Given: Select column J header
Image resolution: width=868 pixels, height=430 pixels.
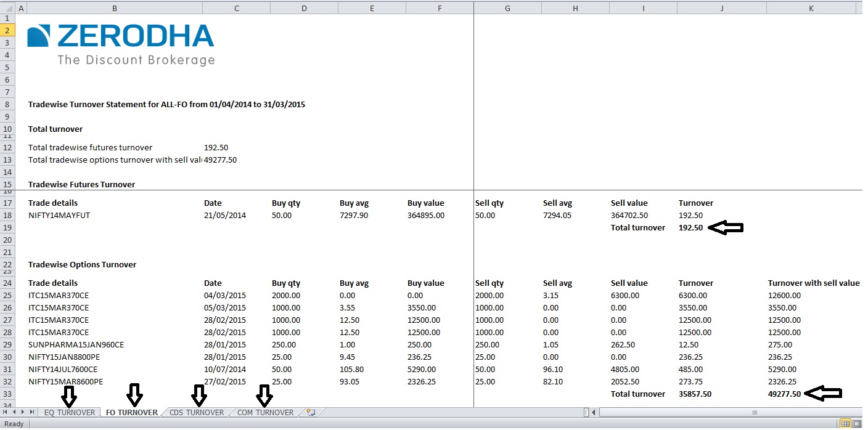Looking at the screenshot, I should [x=722, y=7].
